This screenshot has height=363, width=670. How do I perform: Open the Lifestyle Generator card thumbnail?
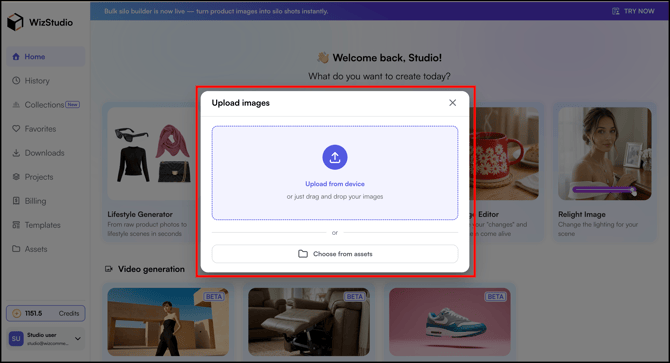tap(152, 154)
